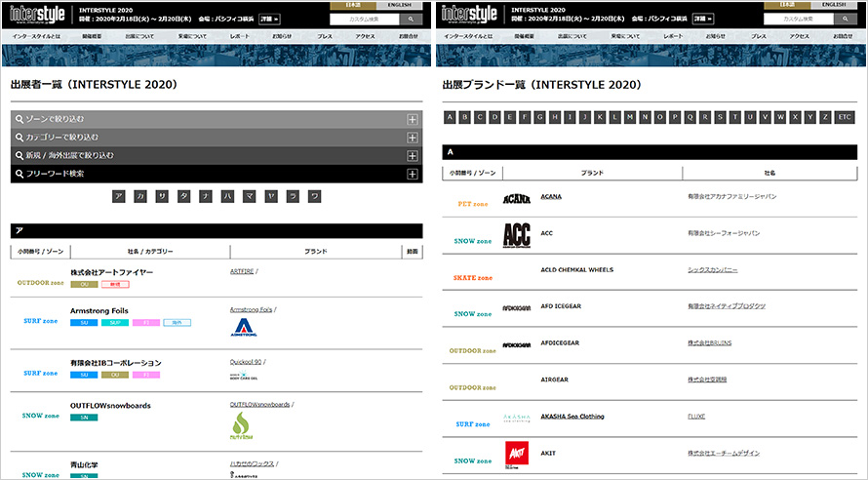
Task: Jump to kana index ハ button
Action: (227, 196)
